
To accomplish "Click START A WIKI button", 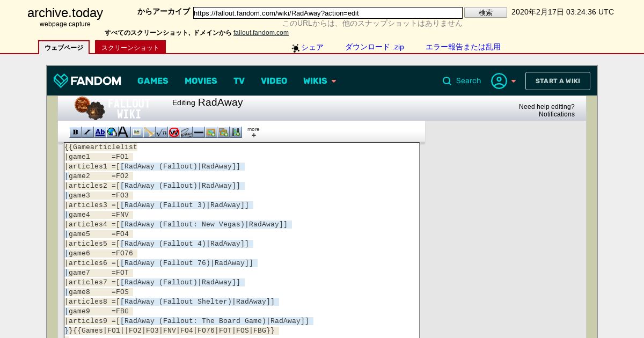I will [558, 81].
